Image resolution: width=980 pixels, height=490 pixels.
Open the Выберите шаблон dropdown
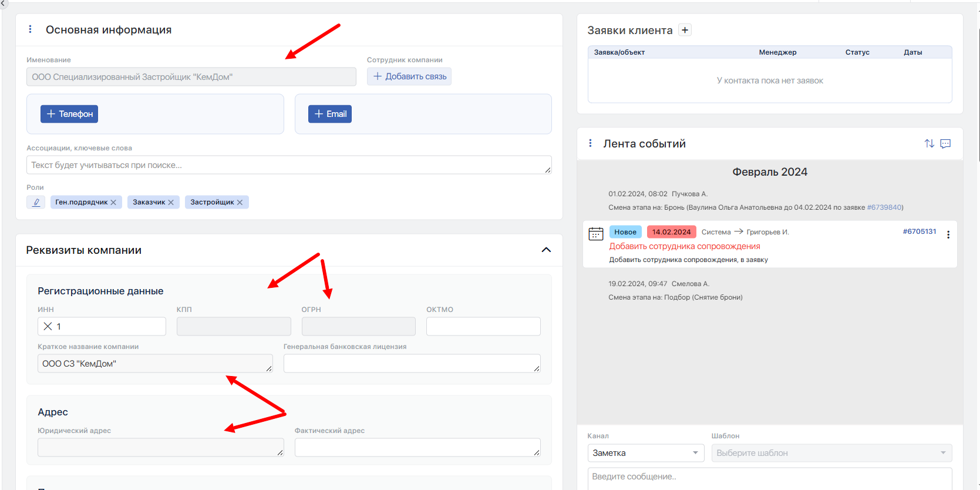831,453
